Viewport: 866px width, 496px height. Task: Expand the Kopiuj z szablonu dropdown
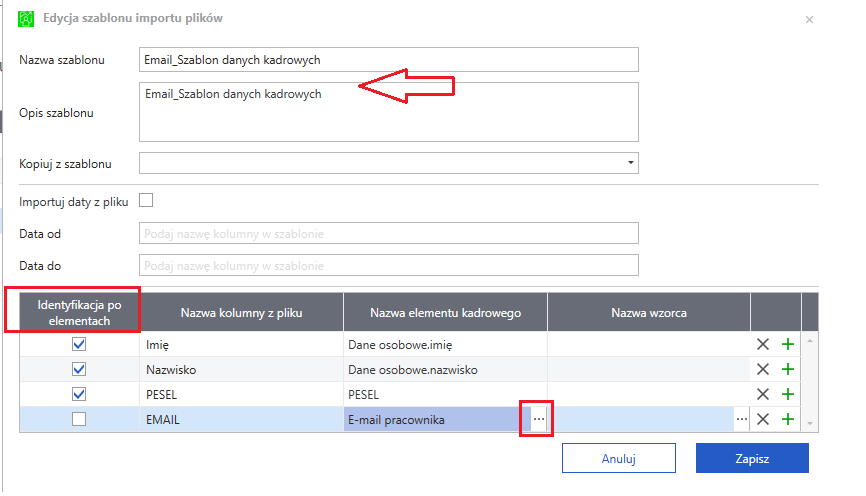point(630,163)
